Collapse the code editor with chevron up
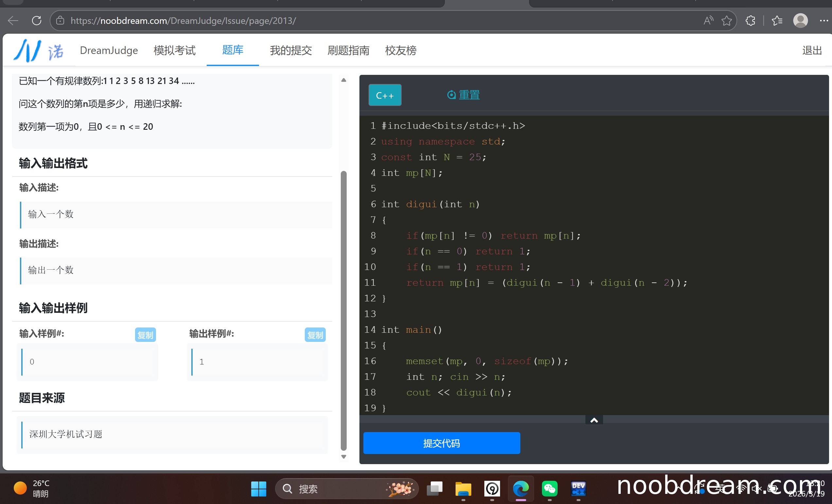This screenshot has height=504, width=832. click(594, 420)
